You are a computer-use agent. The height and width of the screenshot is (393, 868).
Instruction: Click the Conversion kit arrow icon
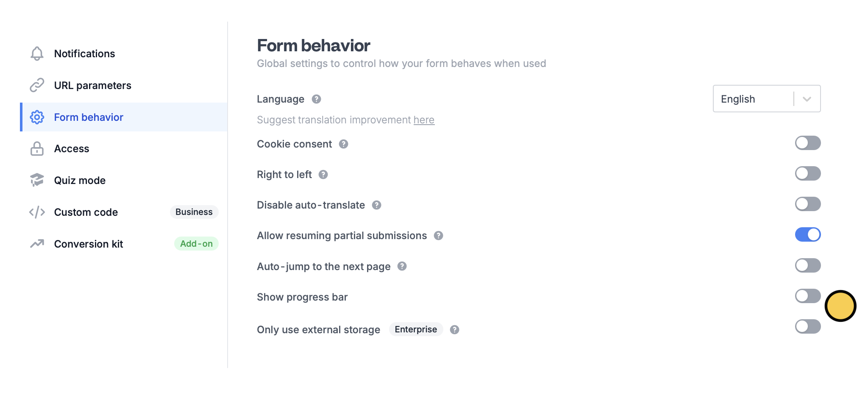tap(36, 244)
